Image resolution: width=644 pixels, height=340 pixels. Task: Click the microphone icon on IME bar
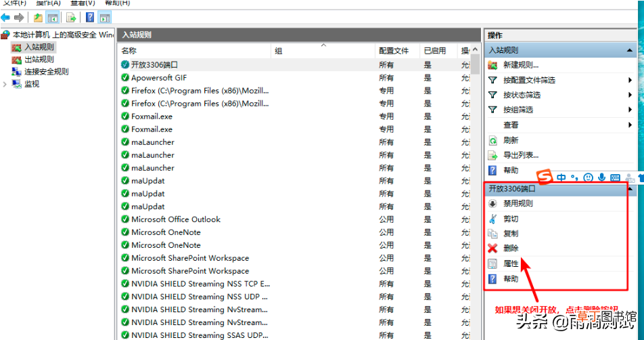(x=601, y=177)
